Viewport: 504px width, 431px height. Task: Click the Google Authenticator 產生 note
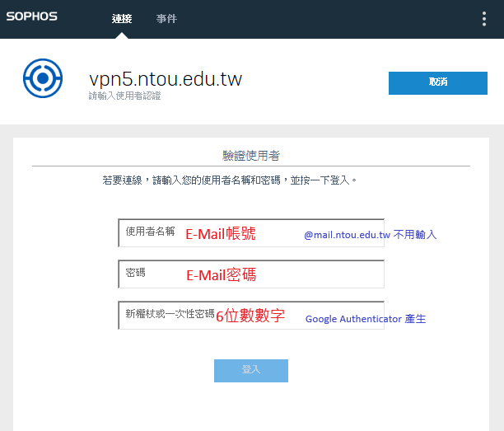[366, 319]
